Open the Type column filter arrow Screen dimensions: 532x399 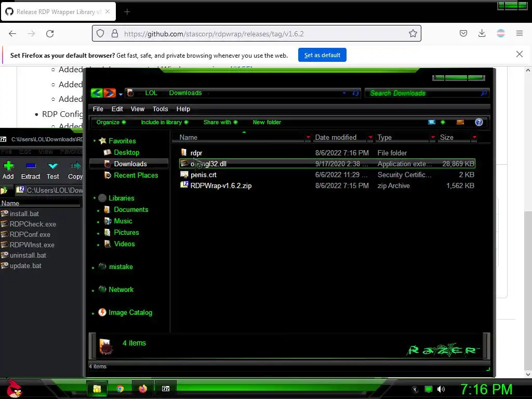coord(433,137)
